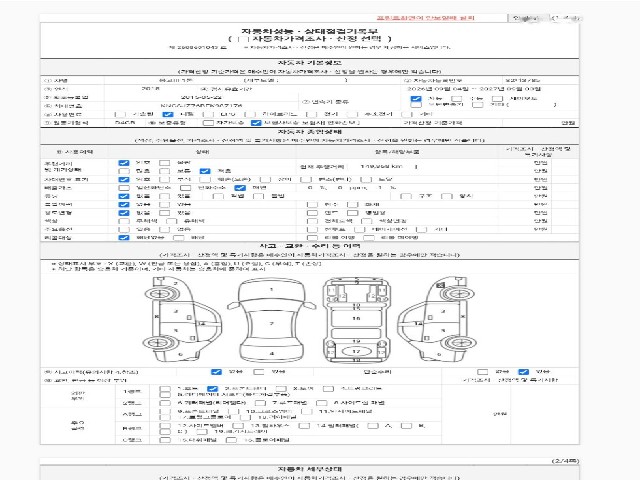Viewport: 640px width, 480px height.
Task: Click the left-side car body diagram
Action: (x=182, y=320)
